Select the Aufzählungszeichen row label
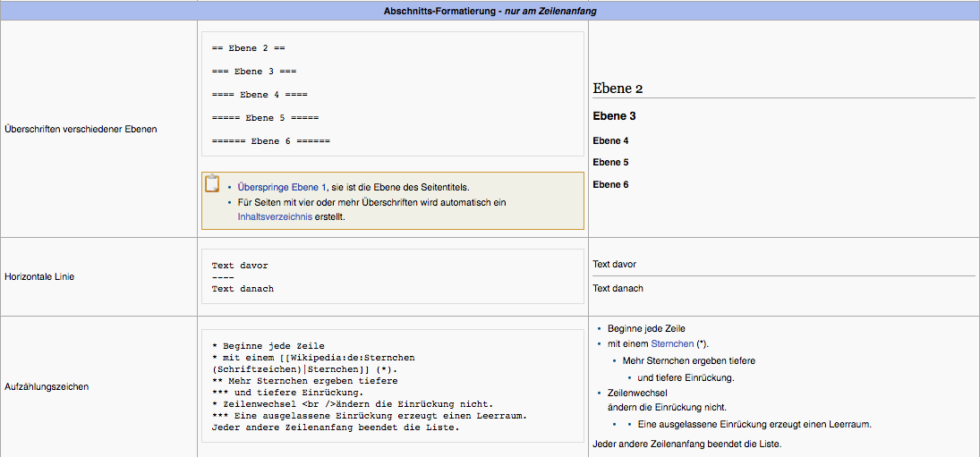 (x=47, y=387)
